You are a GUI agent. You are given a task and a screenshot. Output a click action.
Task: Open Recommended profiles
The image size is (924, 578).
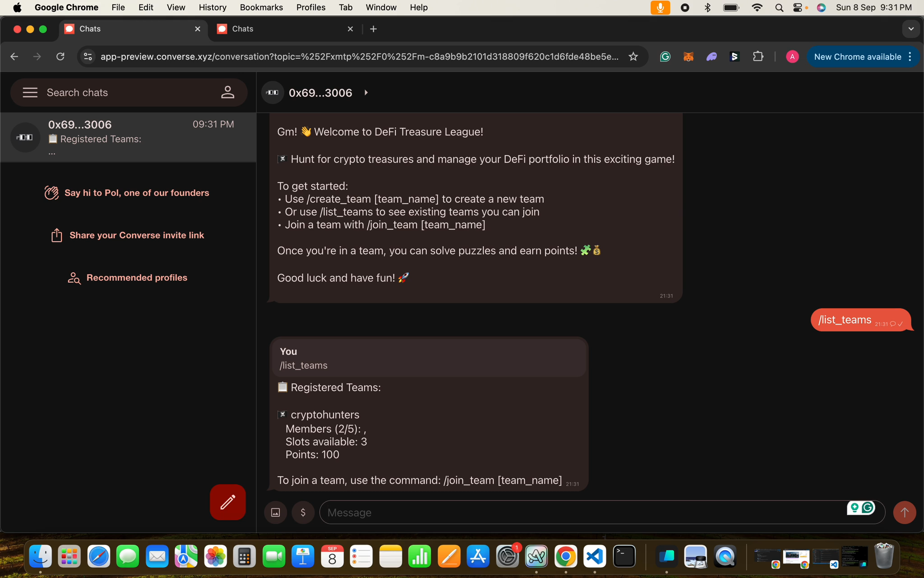pyautogui.click(x=127, y=278)
